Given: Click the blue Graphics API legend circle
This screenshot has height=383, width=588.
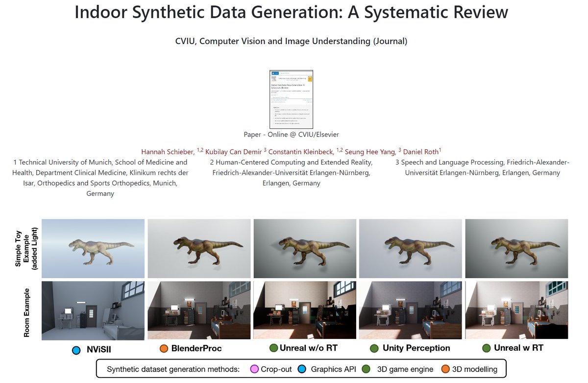Looking at the screenshot, I should pyautogui.click(x=301, y=369).
